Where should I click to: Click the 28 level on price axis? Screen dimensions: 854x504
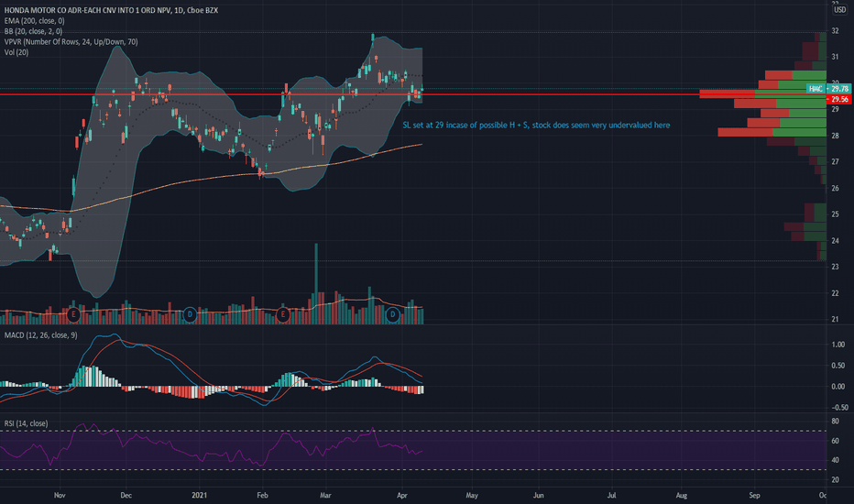click(835, 136)
